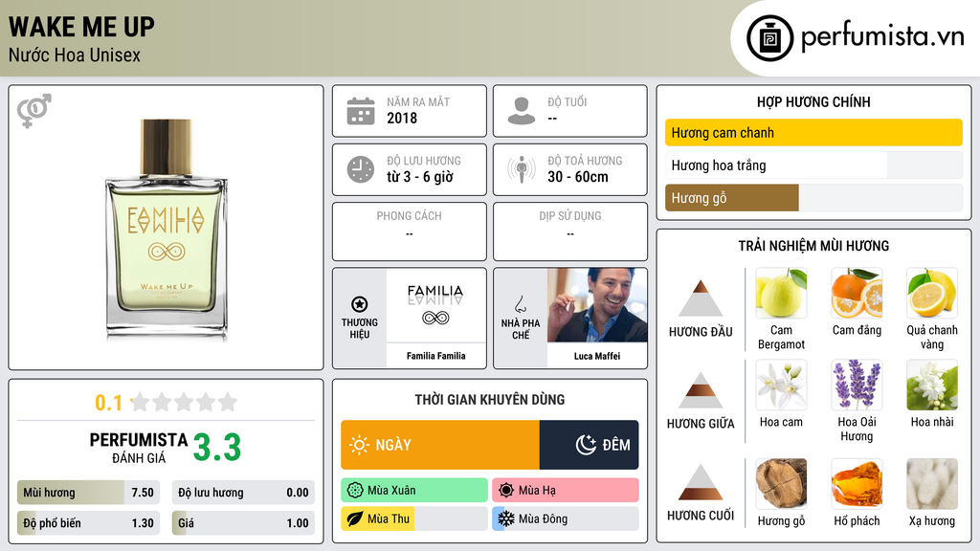The image size is (980, 551).
Task: Open the Hương gỗ wood note image
Action: (x=781, y=483)
